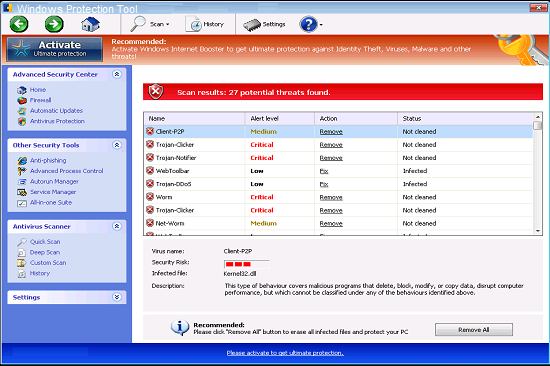
Task: Sort by the Action column header
Action: click(x=356, y=119)
